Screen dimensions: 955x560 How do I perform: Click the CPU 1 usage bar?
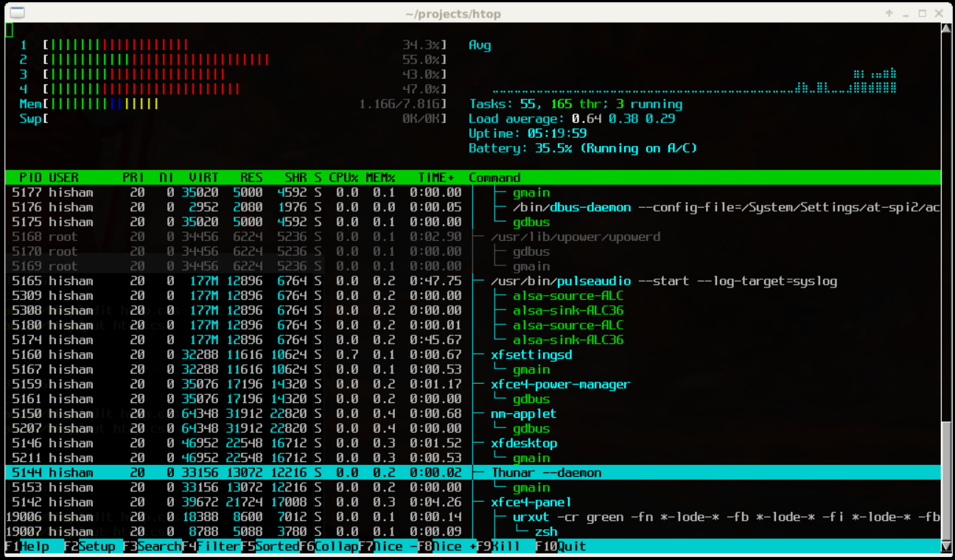click(x=245, y=45)
